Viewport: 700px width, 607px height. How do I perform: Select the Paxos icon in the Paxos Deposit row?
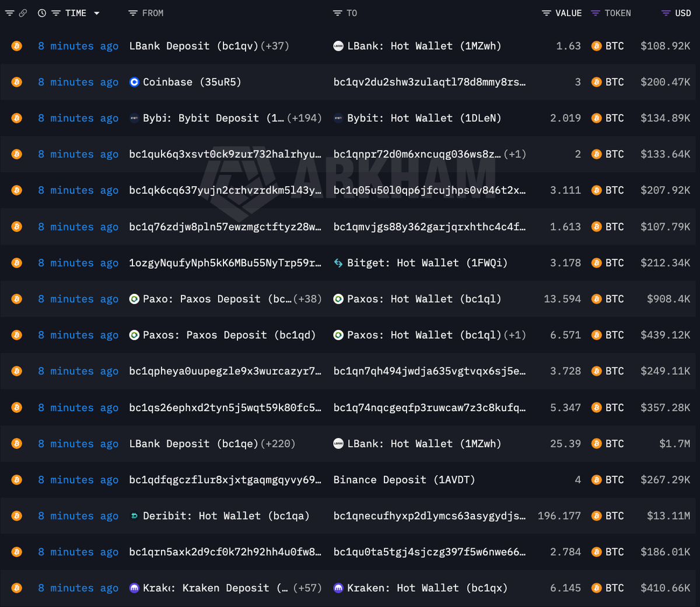tap(134, 299)
